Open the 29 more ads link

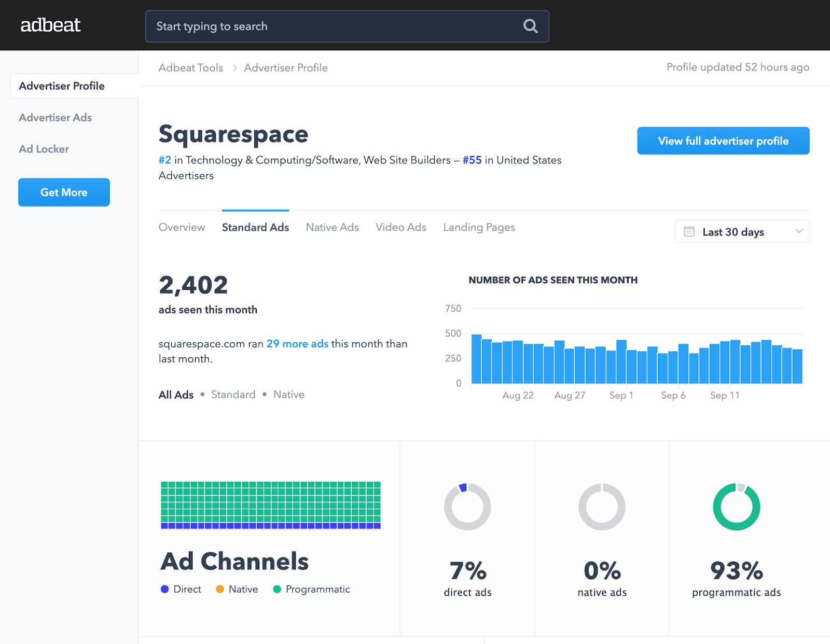(297, 344)
